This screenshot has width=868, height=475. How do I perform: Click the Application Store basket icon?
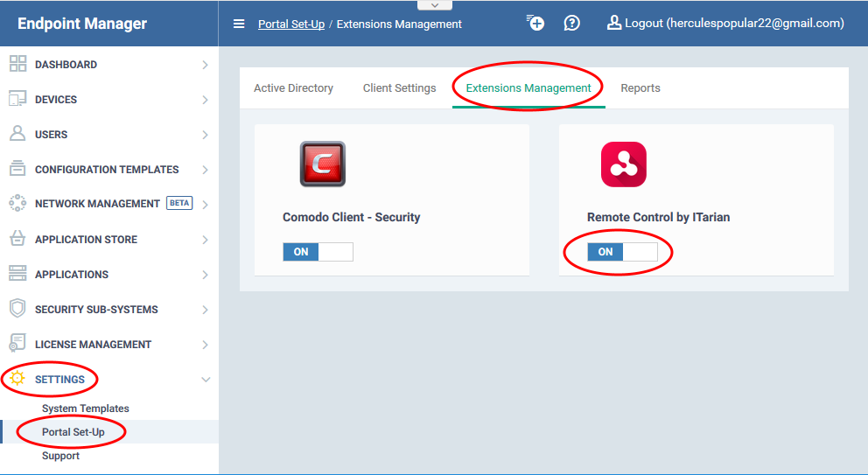tap(17, 239)
